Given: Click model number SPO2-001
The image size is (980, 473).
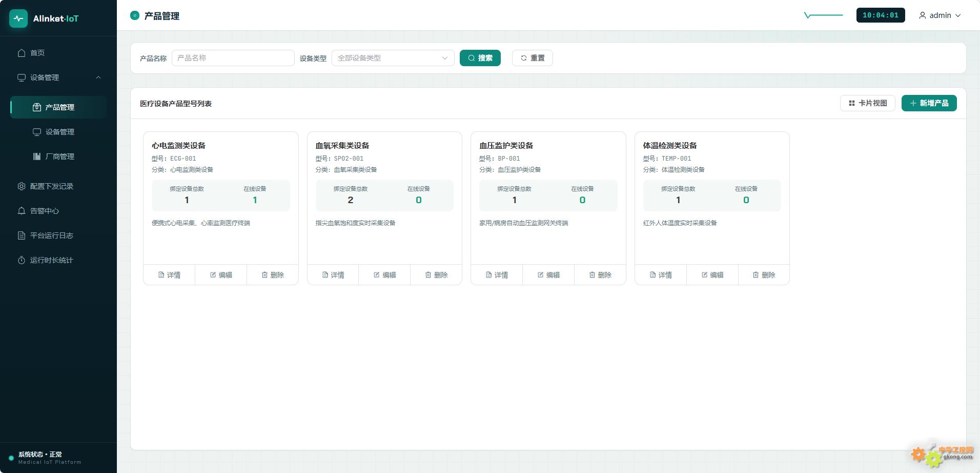Looking at the screenshot, I should [349, 159].
